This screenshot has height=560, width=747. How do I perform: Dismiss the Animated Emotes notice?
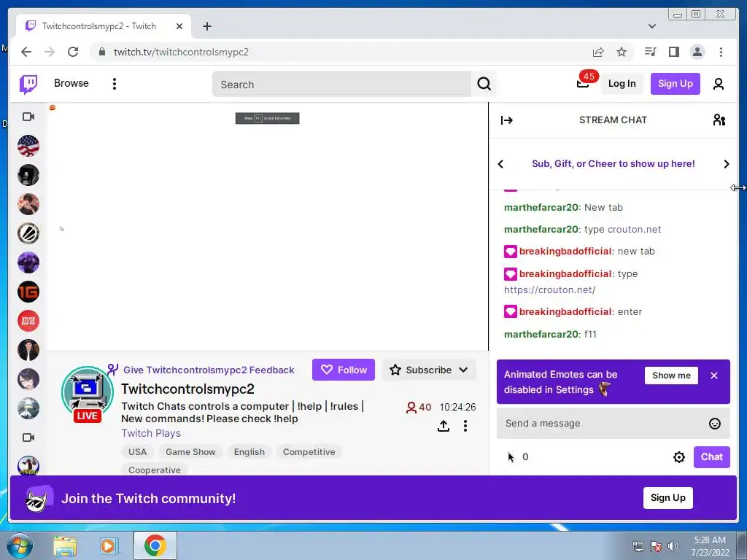tap(713, 376)
